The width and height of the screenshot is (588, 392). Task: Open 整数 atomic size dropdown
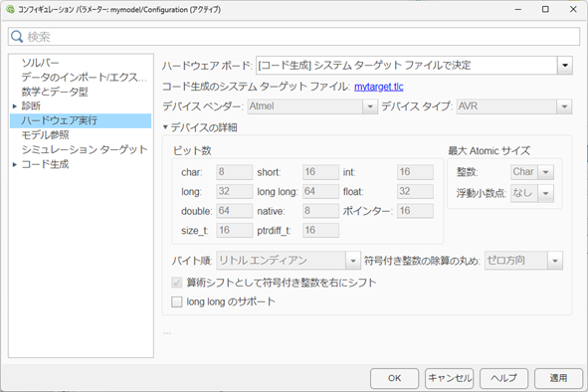click(x=545, y=172)
